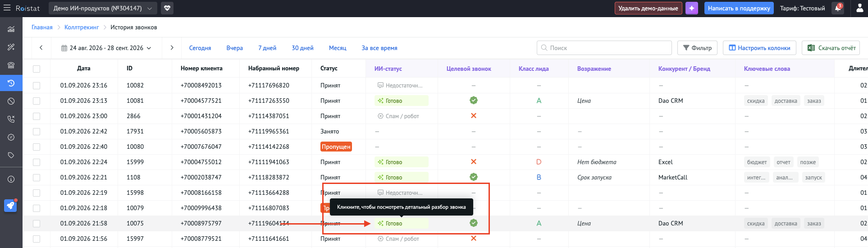Click red cross in row 2866
The image size is (868, 248).
point(474,116)
